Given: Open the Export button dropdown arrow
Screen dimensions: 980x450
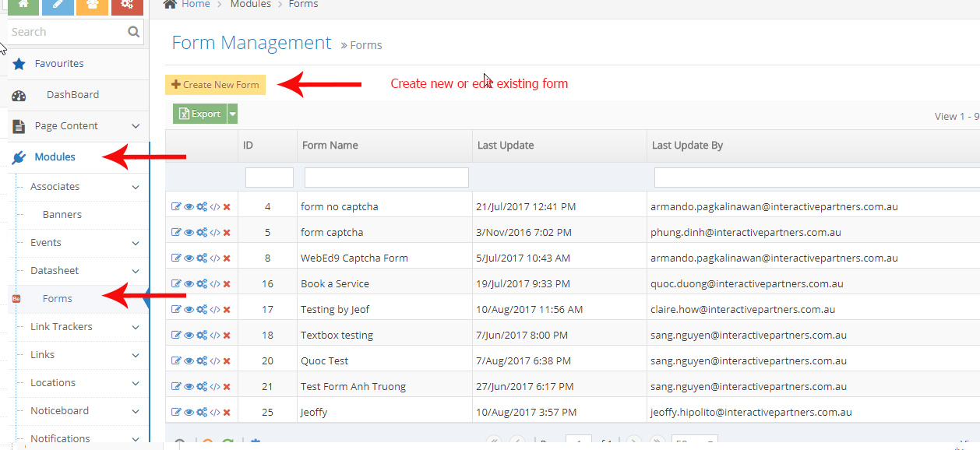Looking at the screenshot, I should [231, 113].
